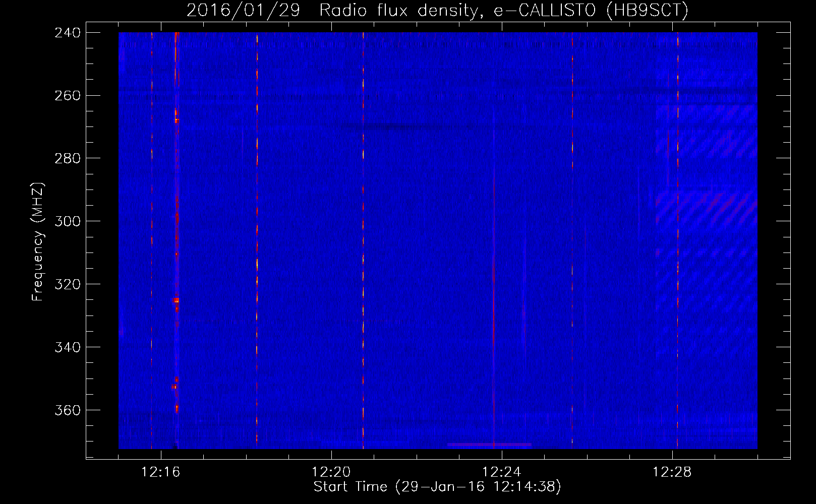Select the 'Frequency (MHZ)' y-axis label
The image size is (816, 504).
(x=38, y=242)
